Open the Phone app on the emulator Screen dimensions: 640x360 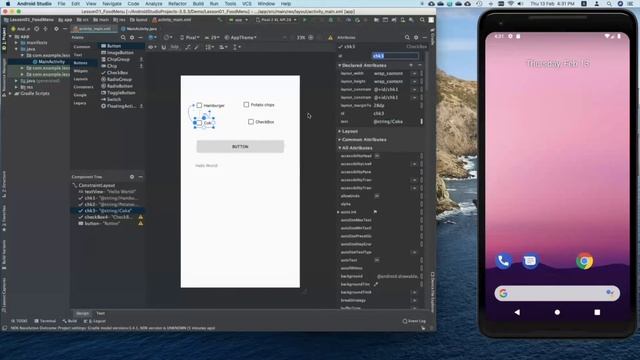pyautogui.click(x=503, y=261)
